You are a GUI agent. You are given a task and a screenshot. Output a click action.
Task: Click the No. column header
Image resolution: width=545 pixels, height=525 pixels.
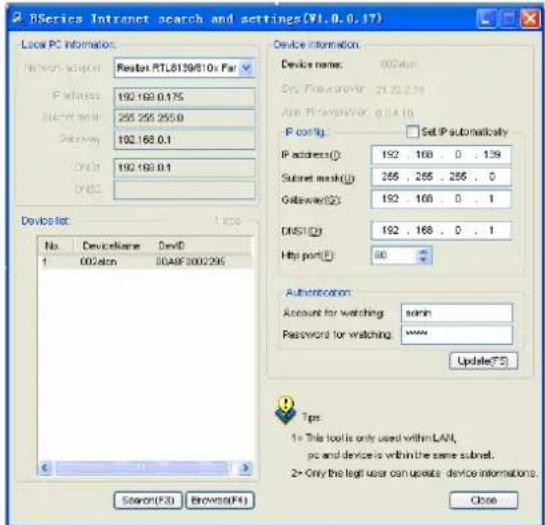pyautogui.click(x=56, y=246)
